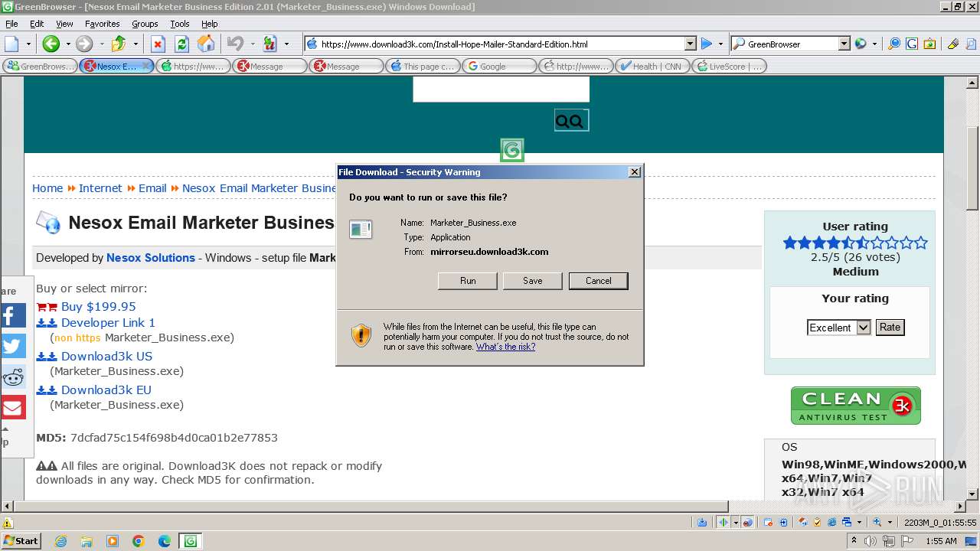This screenshot has height=551, width=980.
Task: Open the search engine globe dropdown arrow
Action: (874, 44)
